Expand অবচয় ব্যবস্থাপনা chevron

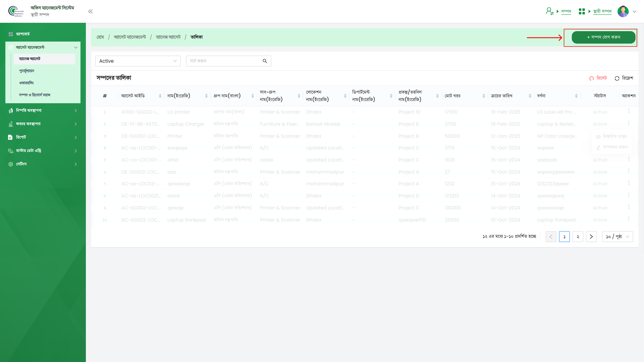75,124
